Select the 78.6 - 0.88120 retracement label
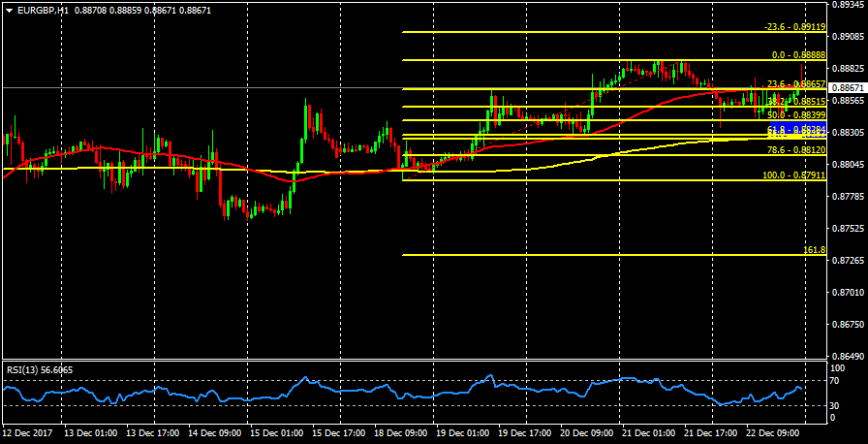Viewport: 868px width, 444px height. click(796, 150)
